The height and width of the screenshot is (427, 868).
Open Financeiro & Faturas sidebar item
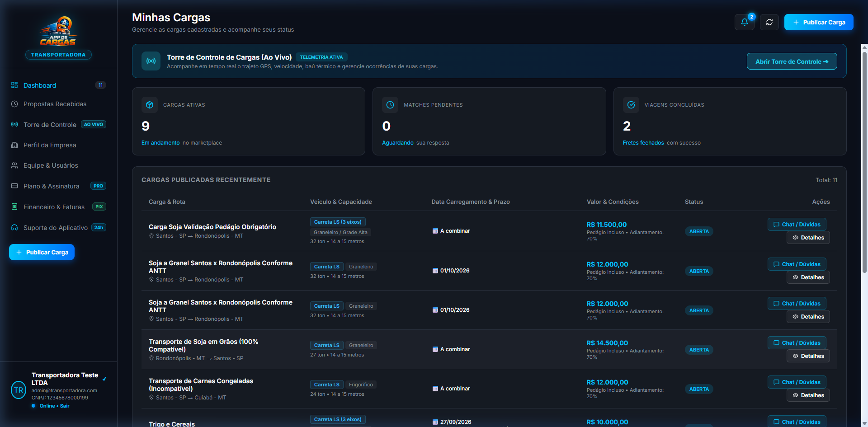[58, 207]
